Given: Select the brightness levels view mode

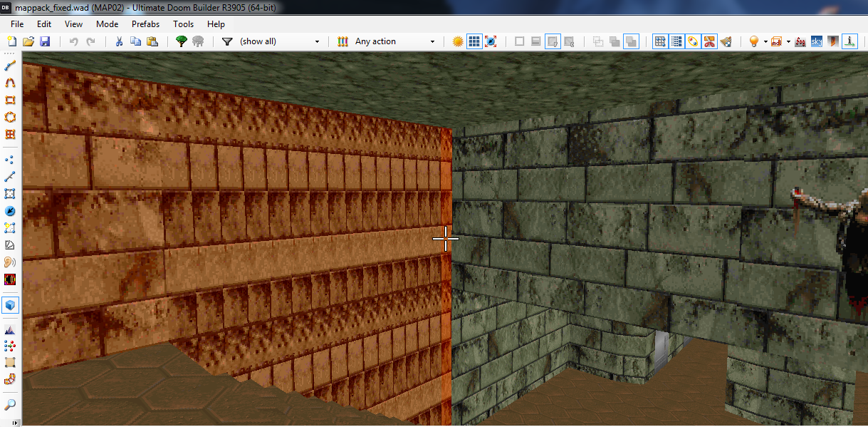Looking at the screenshot, I should coord(536,41).
